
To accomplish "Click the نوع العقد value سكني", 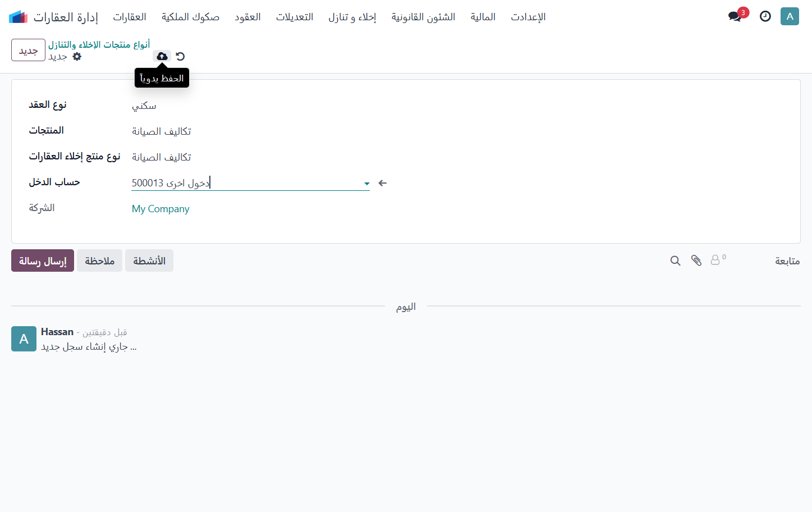I will tap(144, 106).
